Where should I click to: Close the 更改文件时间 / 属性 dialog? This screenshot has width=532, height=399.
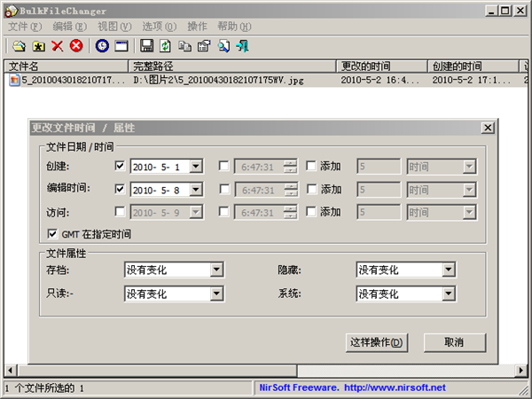(x=488, y=128)
